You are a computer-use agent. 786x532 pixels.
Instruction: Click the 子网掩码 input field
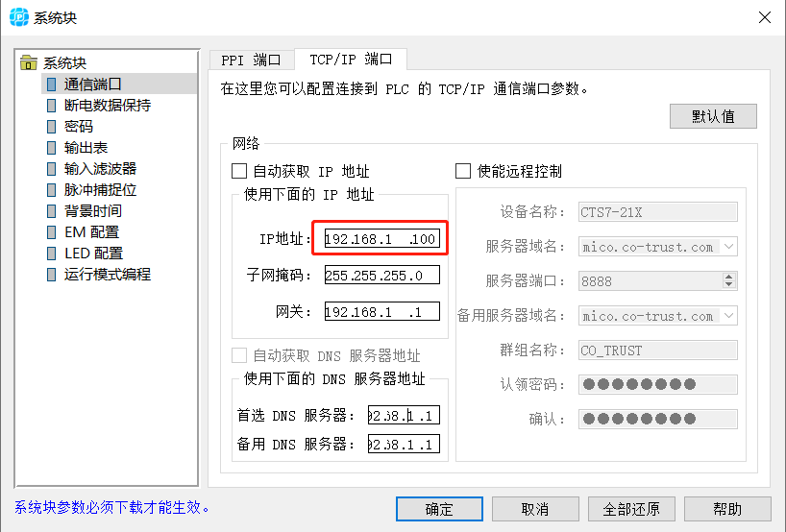[381, 276]
